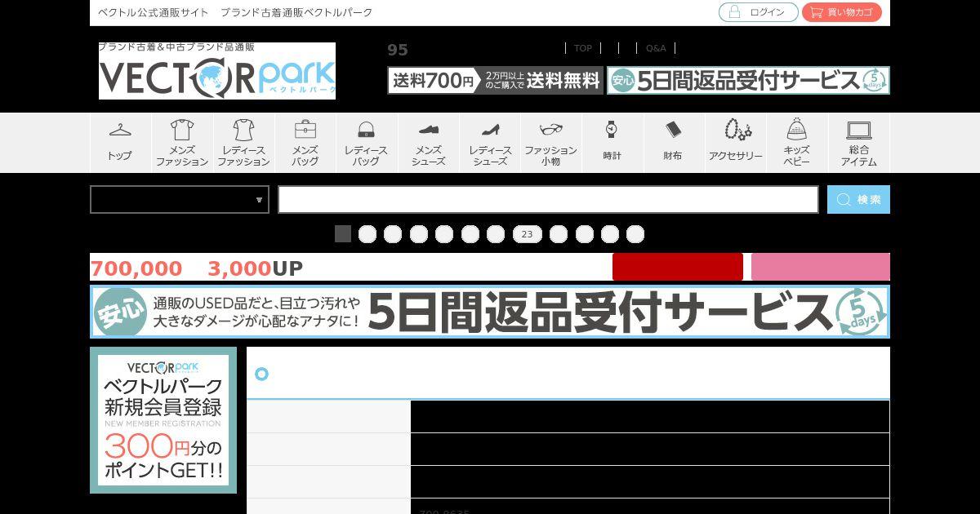Image resolution: width=980 pixels, height=514 pixels.
Task: Open the Q&A header link
Action: pyautogui.click(x=656, y=48)
